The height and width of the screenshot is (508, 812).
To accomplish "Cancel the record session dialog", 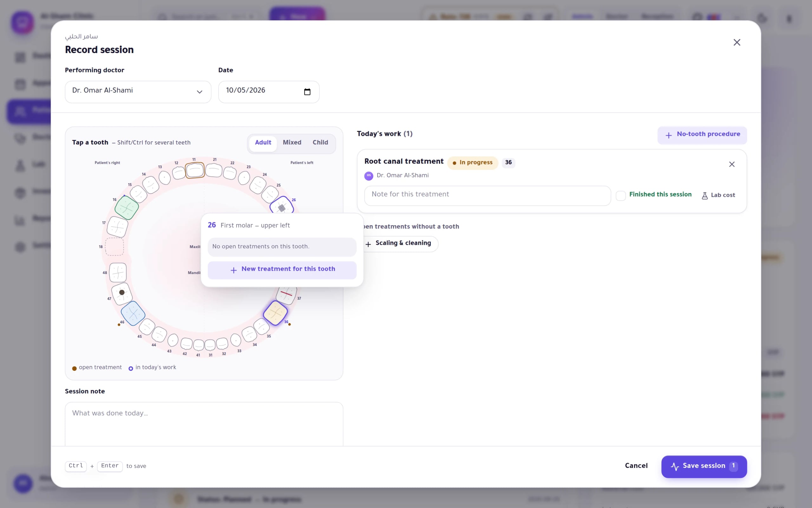I will coord(636,466).
